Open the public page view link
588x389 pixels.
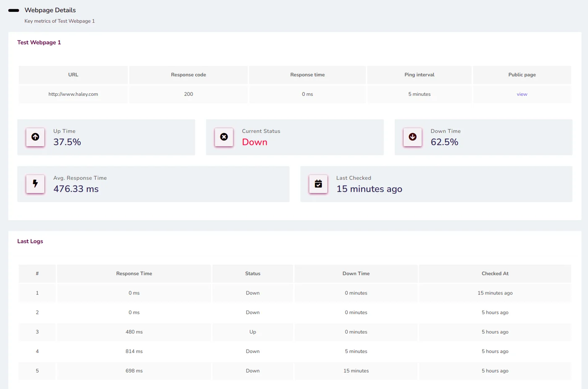point(522,94)
